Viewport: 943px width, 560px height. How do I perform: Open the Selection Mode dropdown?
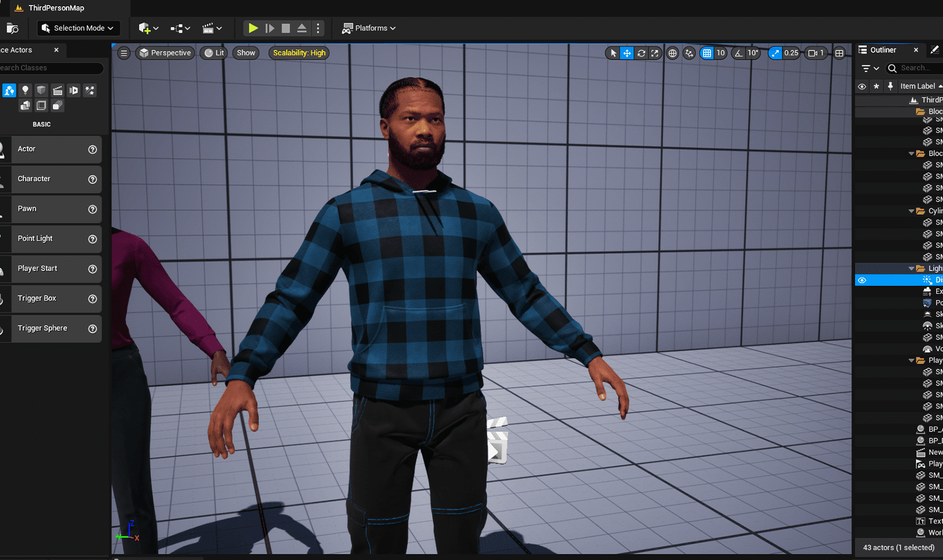click(79, 28)
